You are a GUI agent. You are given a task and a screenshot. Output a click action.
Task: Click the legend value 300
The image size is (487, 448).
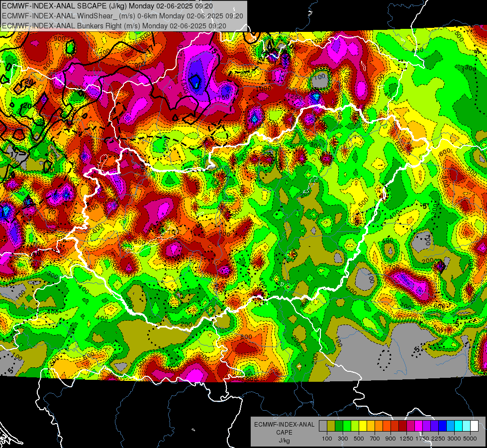[x=343, y=439]
